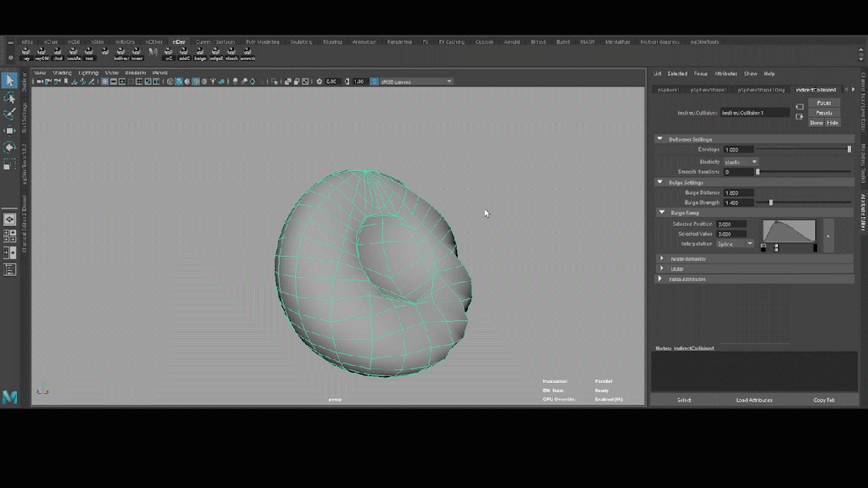Open the Curves / Surfaces shelf tab
This screenshot has height=488, width=868.
coord(215,42)
